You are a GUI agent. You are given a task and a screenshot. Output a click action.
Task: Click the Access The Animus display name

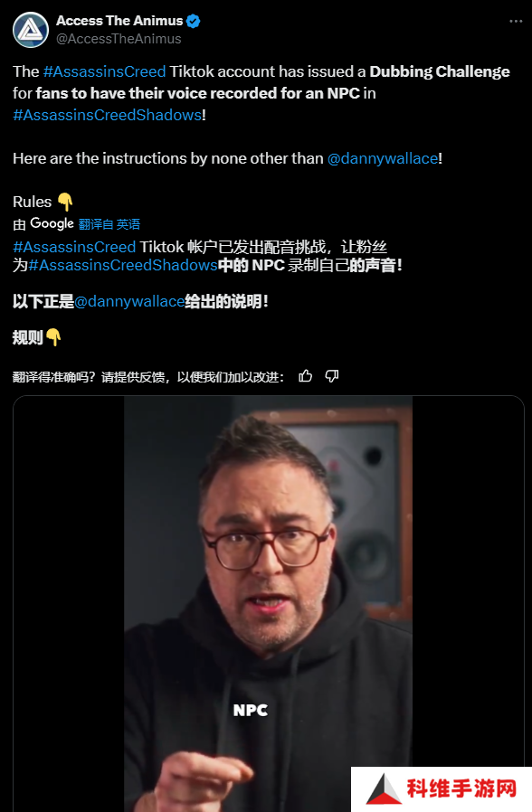tap(119, 21)
